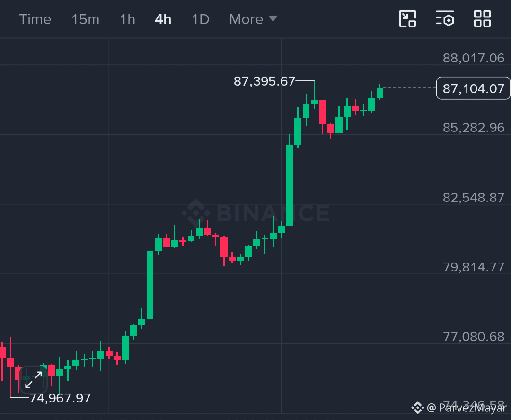Click the 85,282.96 price axis label
Image resolution: width=511 pixels, height=420 pixels.
473,128
